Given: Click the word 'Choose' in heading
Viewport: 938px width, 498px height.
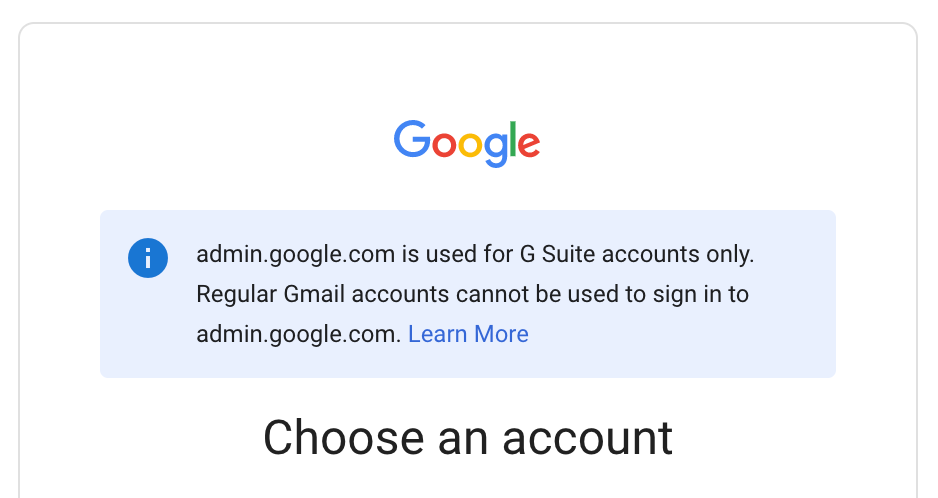Looking at the screenshot, I should click(x=343, y=438).
